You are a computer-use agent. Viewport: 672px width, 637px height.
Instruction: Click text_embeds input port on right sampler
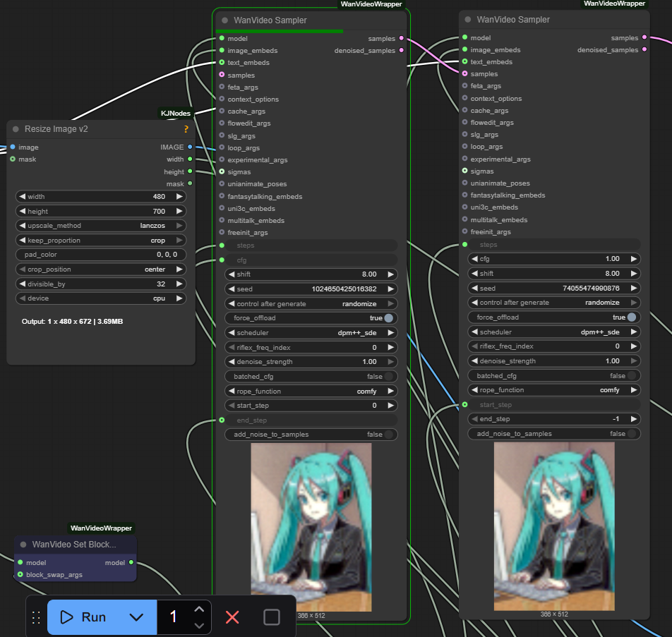pyautogui.click(x=464, y=61)
